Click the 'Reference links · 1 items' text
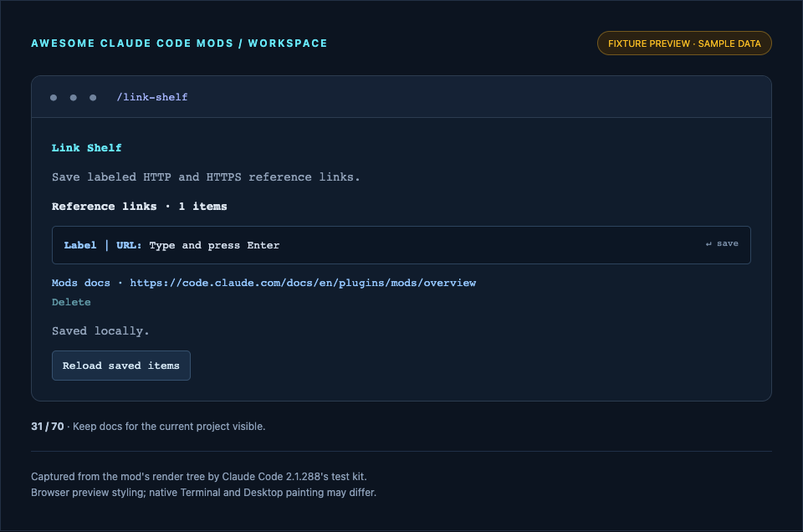The height and width of the screenshot is (532, 803). [x=140, y=207]
